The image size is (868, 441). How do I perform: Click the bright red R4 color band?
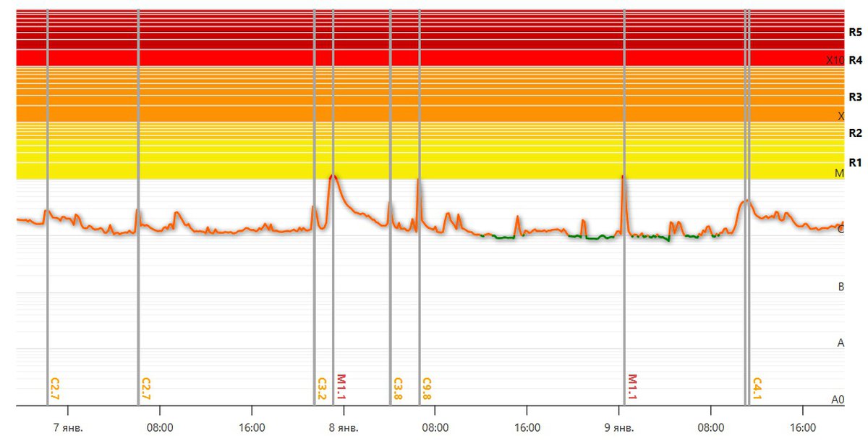[x=434, y=58]
